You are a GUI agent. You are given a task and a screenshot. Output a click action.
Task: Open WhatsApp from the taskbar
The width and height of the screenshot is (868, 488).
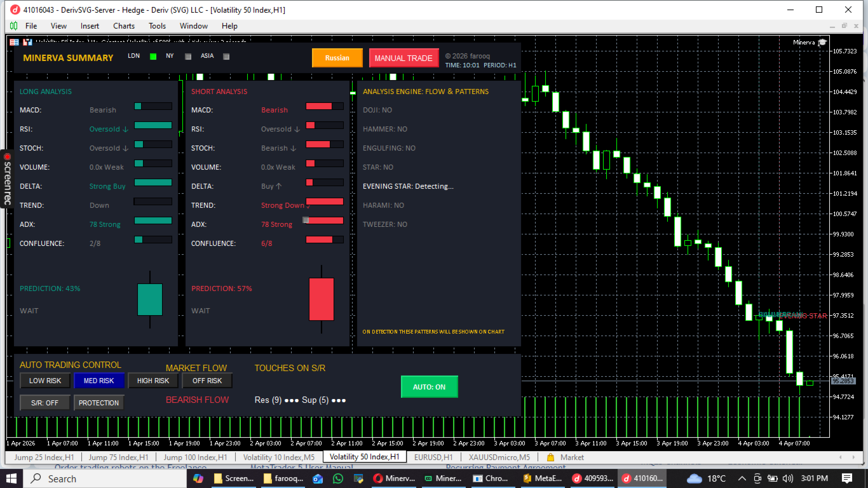(338, 478)
